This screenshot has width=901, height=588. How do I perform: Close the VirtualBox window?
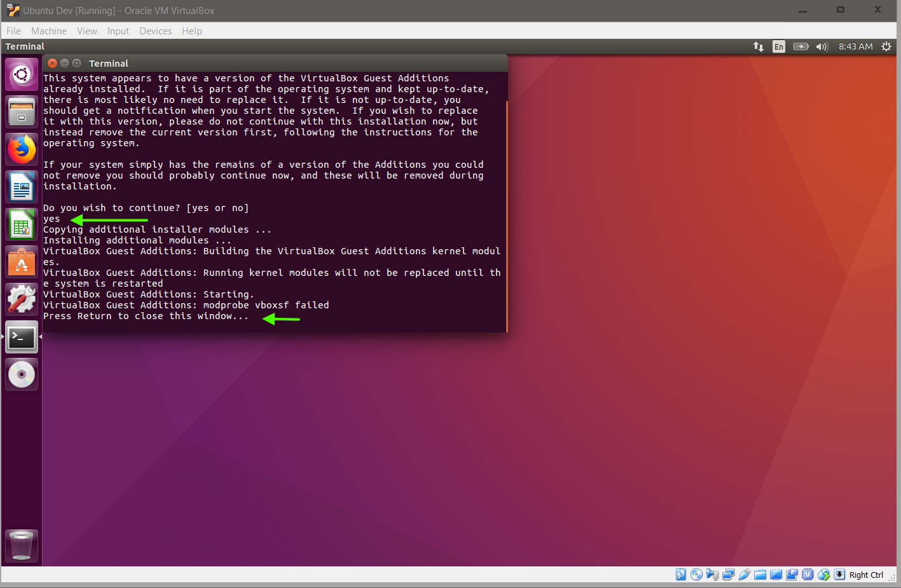(x=877, y=10)
